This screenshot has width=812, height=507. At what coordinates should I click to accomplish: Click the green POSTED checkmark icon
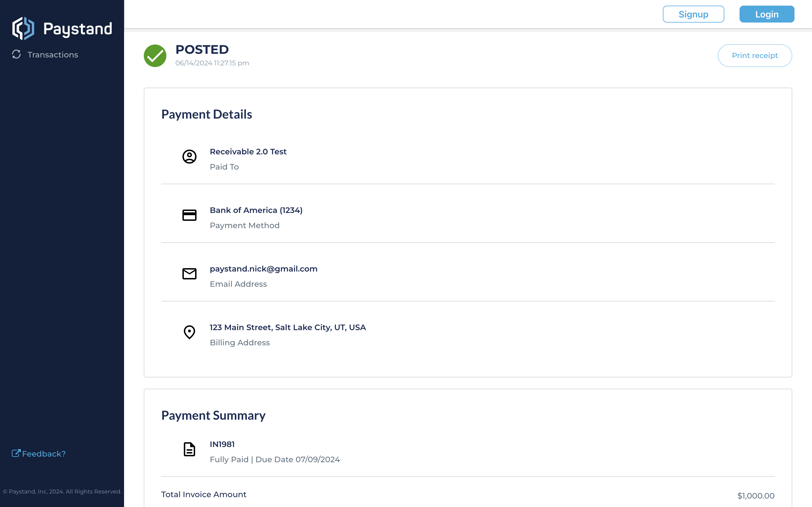pyautogui.click(x=155, y=56)
